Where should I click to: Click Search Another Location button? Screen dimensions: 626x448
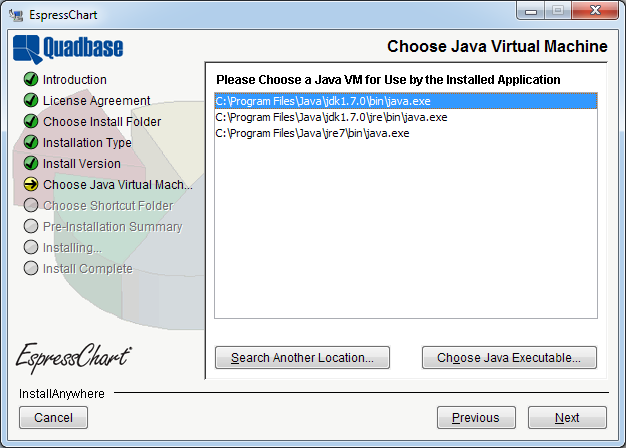coord(302,357)
